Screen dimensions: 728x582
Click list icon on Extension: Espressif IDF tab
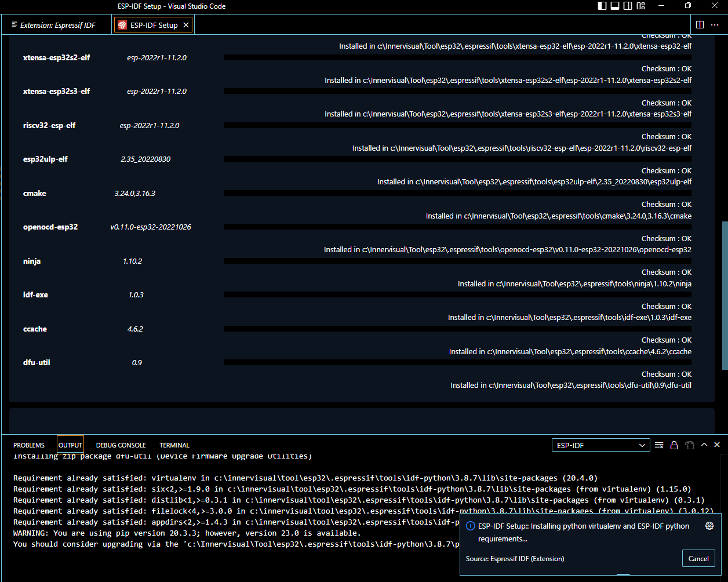14,25
